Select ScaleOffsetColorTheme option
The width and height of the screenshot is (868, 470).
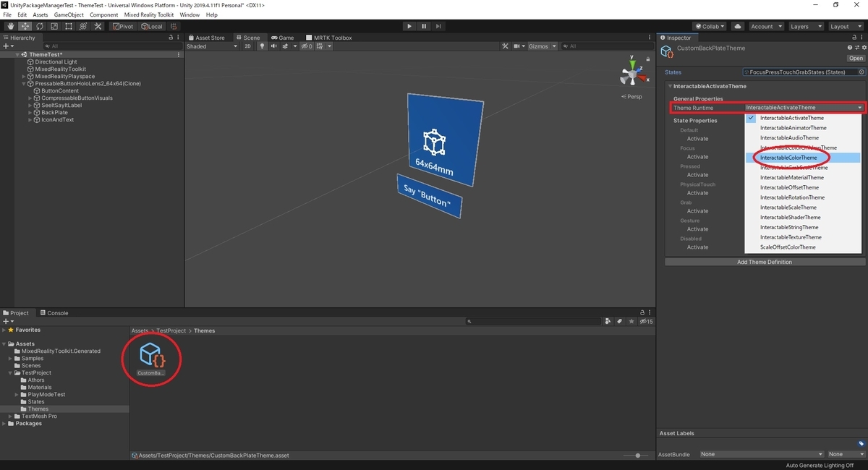tap(803, 247)
